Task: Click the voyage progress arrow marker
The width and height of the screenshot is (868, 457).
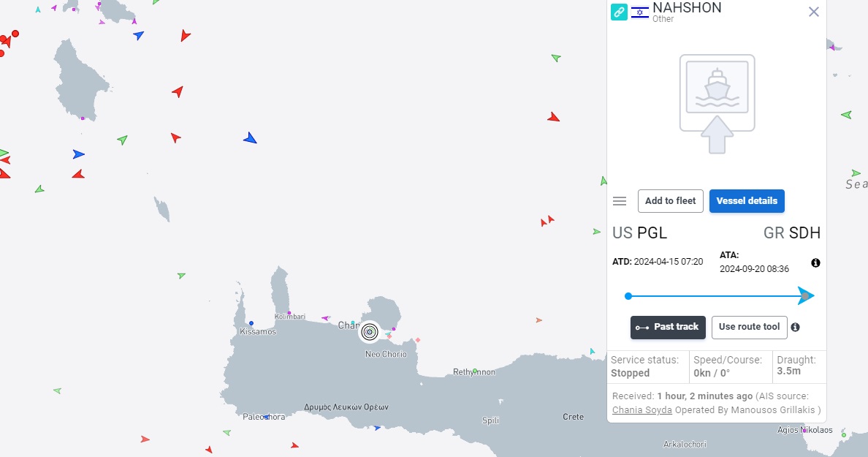Action: pos(806,296)
